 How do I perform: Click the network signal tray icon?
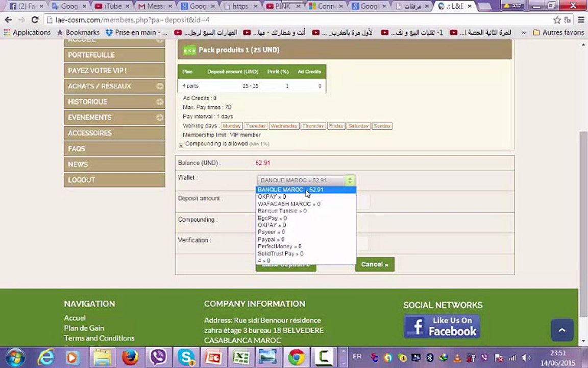click(512, 358)
